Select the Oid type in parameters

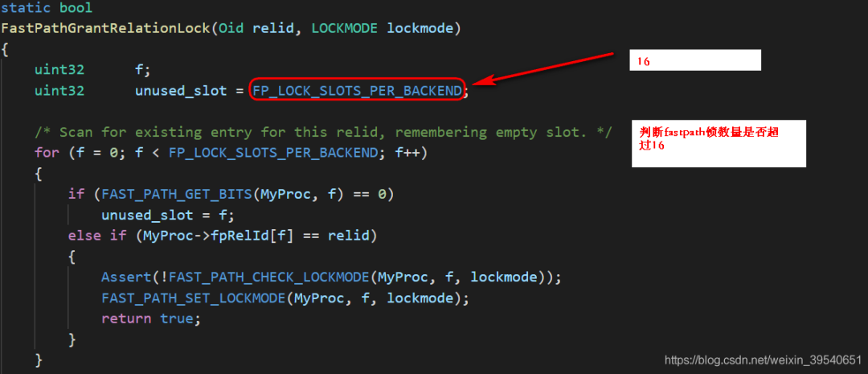(231, 27)
